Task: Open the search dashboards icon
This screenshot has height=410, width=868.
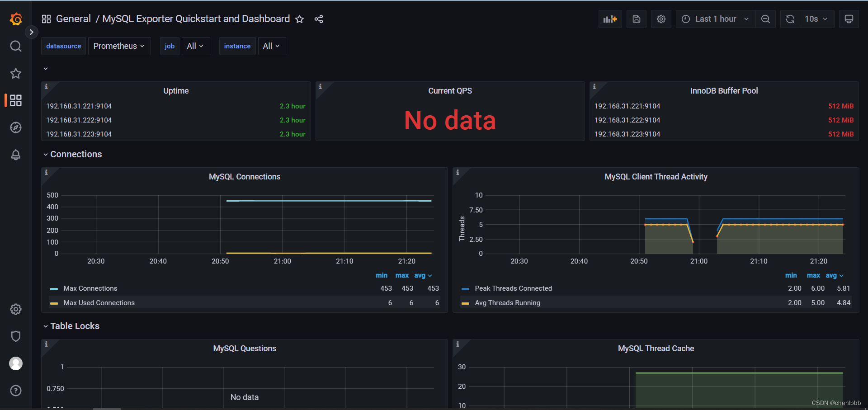Action: [x=16, y=46]
